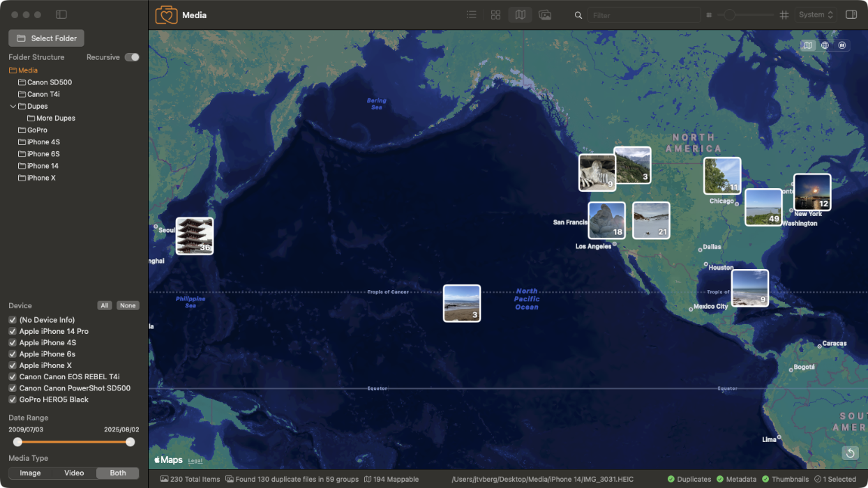The height and width of the screenshot is (488, 868).
Task: Click the hybrid map style icon
Action: click(842, 45)
